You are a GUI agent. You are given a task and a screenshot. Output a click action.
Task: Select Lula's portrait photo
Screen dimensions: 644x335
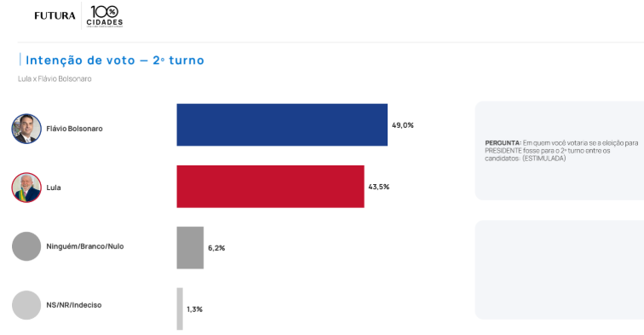point(26,188)
